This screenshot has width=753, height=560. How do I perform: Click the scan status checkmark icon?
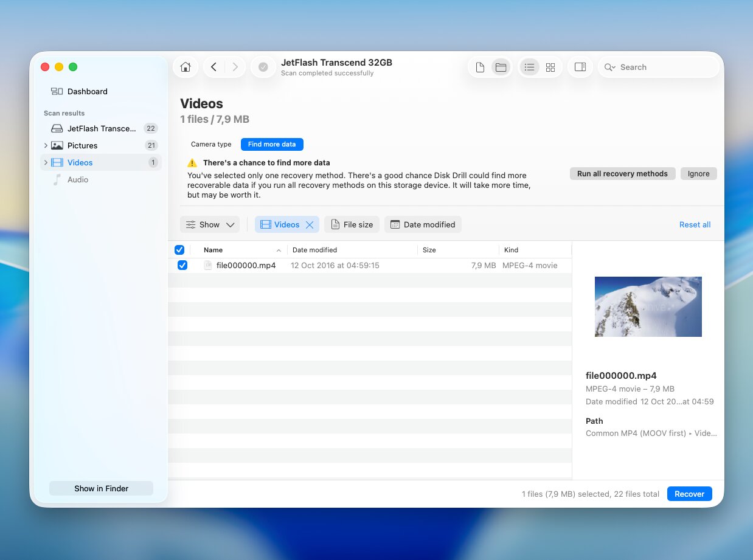tap(263, 67)
